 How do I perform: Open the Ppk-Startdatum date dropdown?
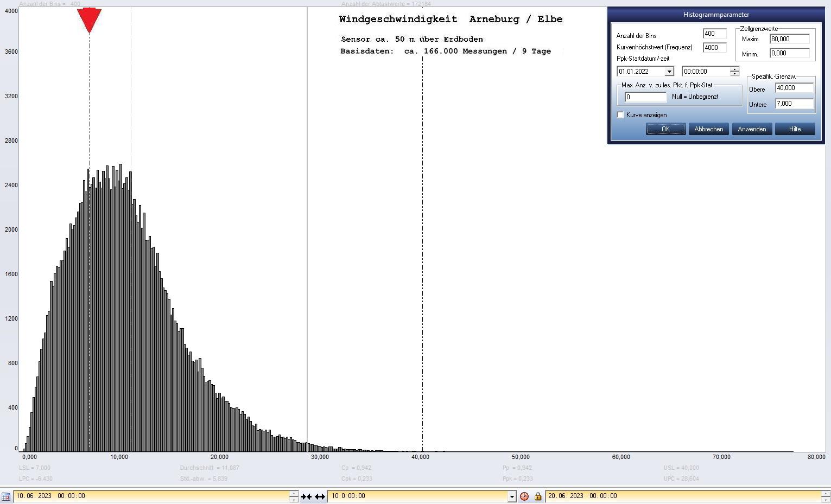pyautogui.click(x=669, y=72)
